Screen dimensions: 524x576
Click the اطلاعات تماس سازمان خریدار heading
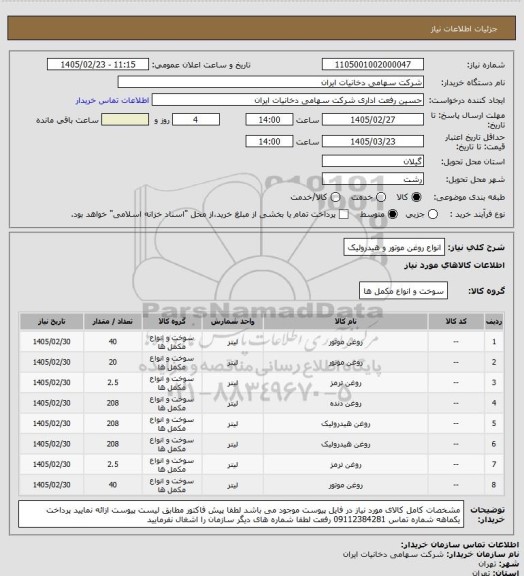[x=459, y=544]
